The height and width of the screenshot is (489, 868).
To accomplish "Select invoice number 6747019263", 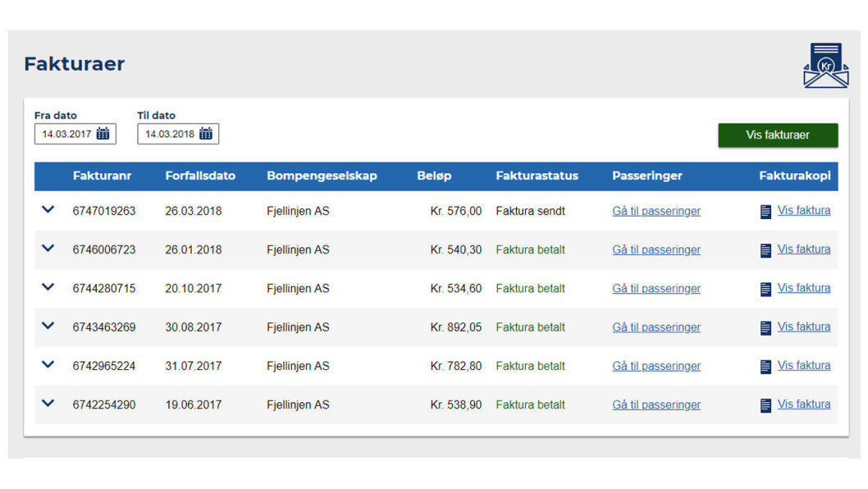I will (104, 211).
